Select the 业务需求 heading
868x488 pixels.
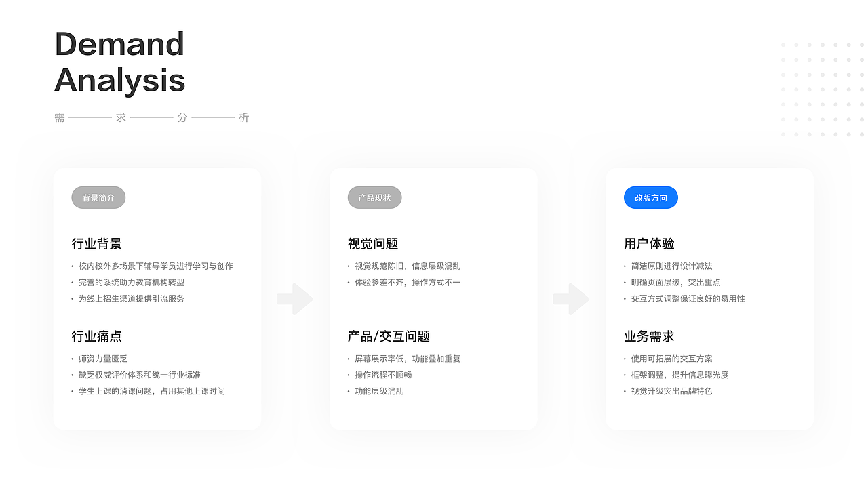point(649,336)
